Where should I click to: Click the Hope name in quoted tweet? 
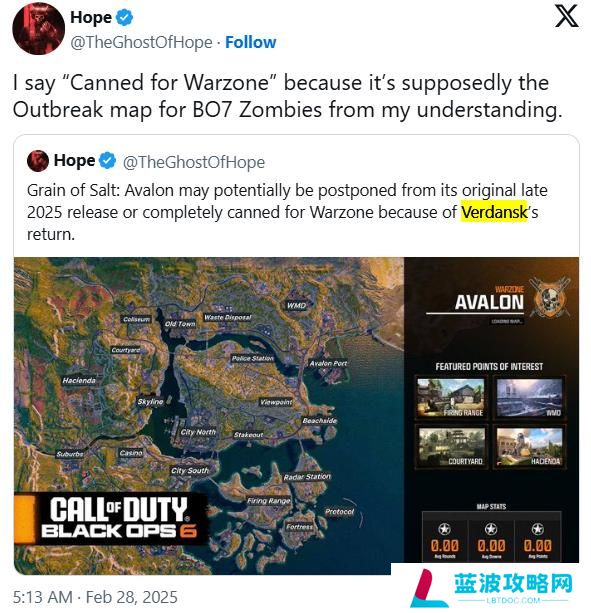(x=74, y=161)
